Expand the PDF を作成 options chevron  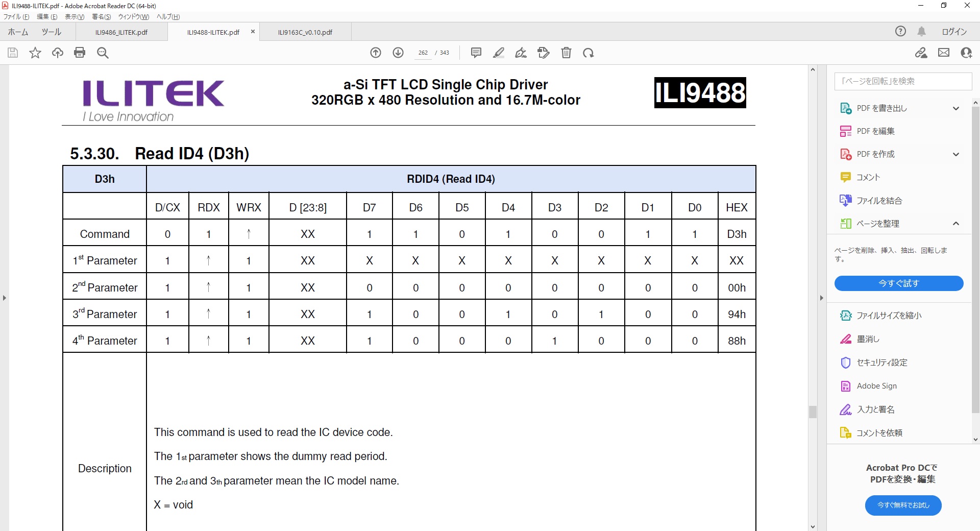coord(955,154)
